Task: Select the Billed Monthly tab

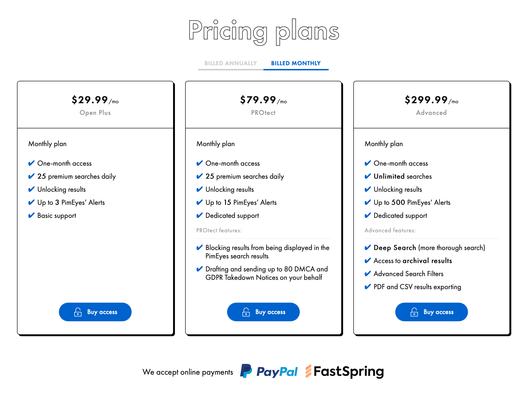Action: click(x=296, y=63)
